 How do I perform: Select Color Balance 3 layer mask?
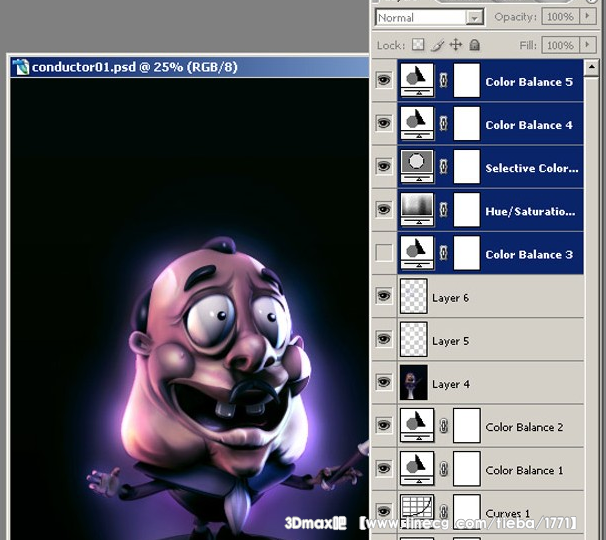(x=467, y=253)
